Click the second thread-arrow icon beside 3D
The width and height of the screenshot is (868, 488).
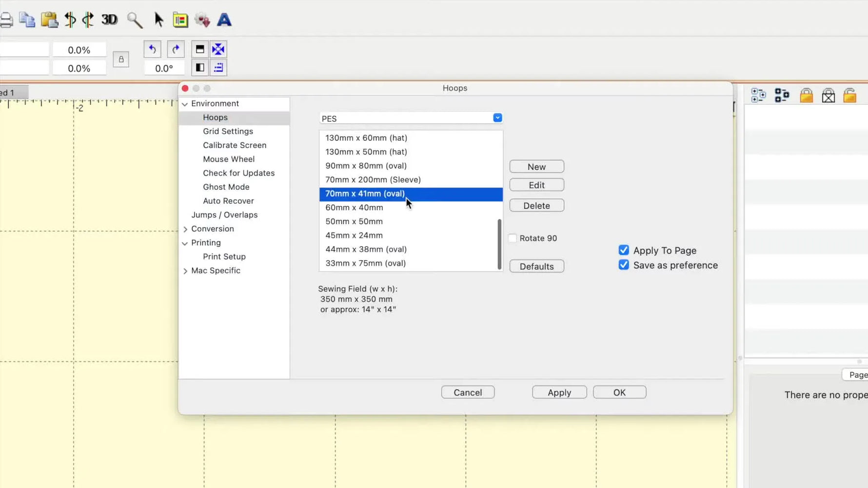point(88,20)
